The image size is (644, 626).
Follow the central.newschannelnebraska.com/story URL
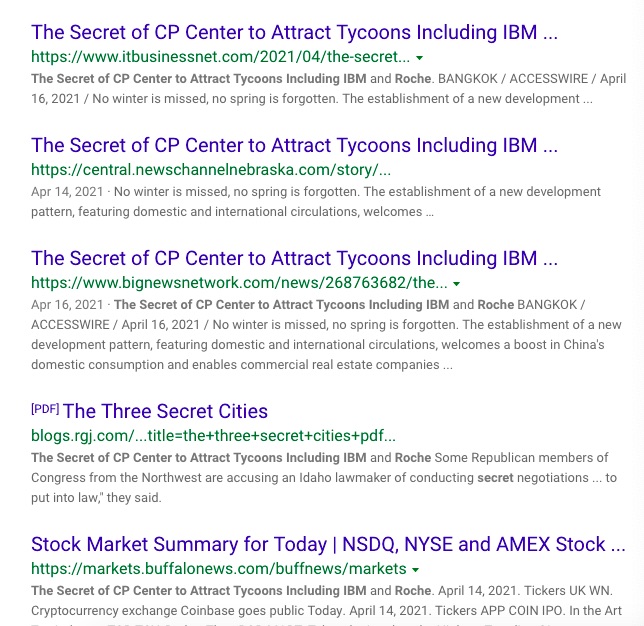point(211,170)
